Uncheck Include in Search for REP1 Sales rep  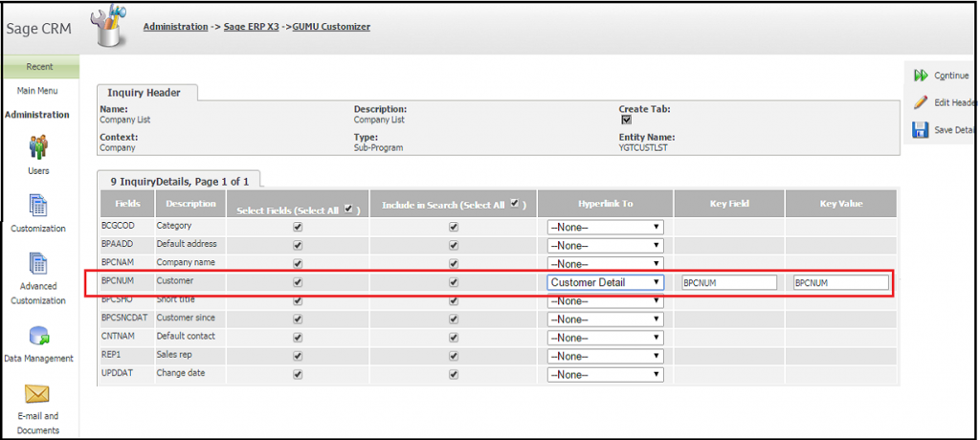pyautogui.click(x=454, y=356)
